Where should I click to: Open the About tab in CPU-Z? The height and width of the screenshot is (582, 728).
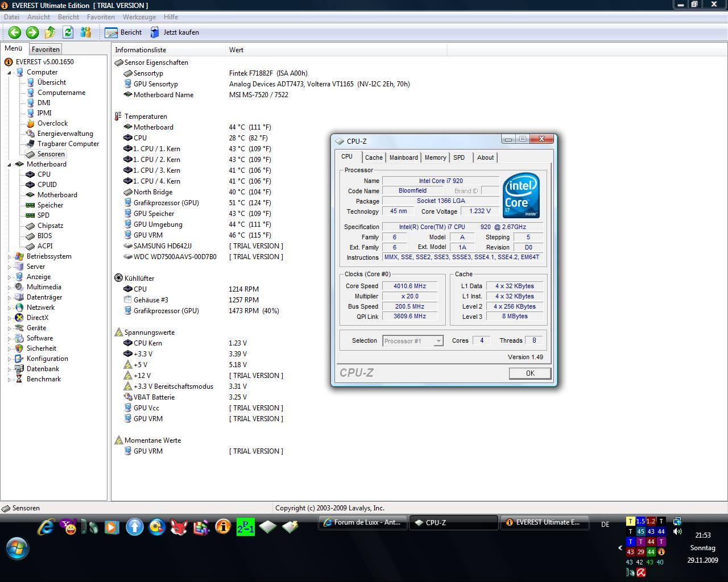click(x=485, y=157)
